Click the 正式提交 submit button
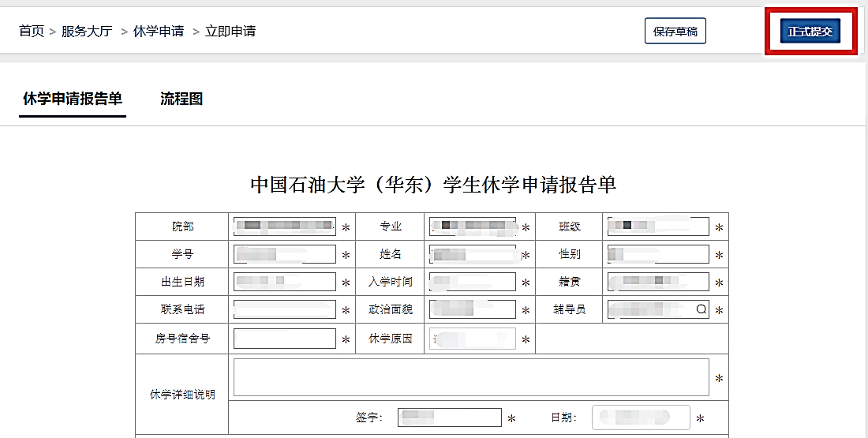The width and height of the screenshot is (868, 438). click(x=810, y=32)
